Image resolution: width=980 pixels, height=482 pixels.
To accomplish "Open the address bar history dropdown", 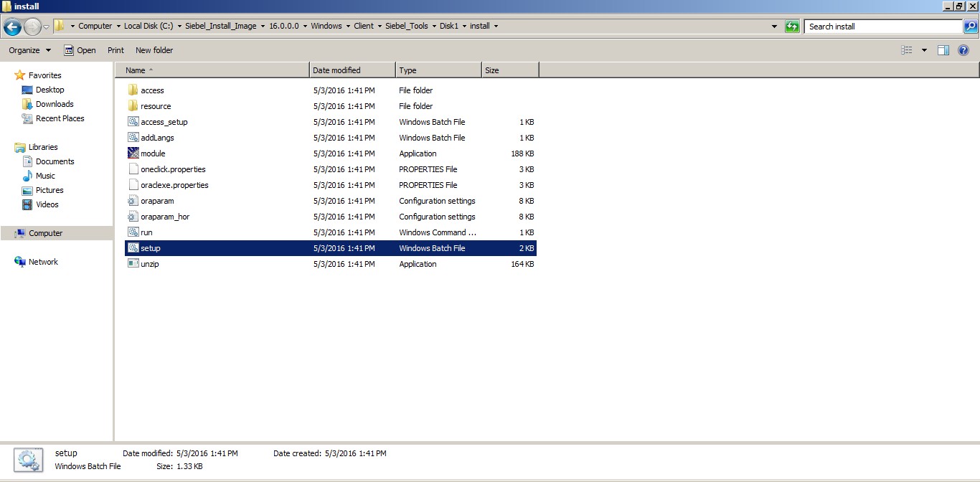I will (x=774, y=26).
